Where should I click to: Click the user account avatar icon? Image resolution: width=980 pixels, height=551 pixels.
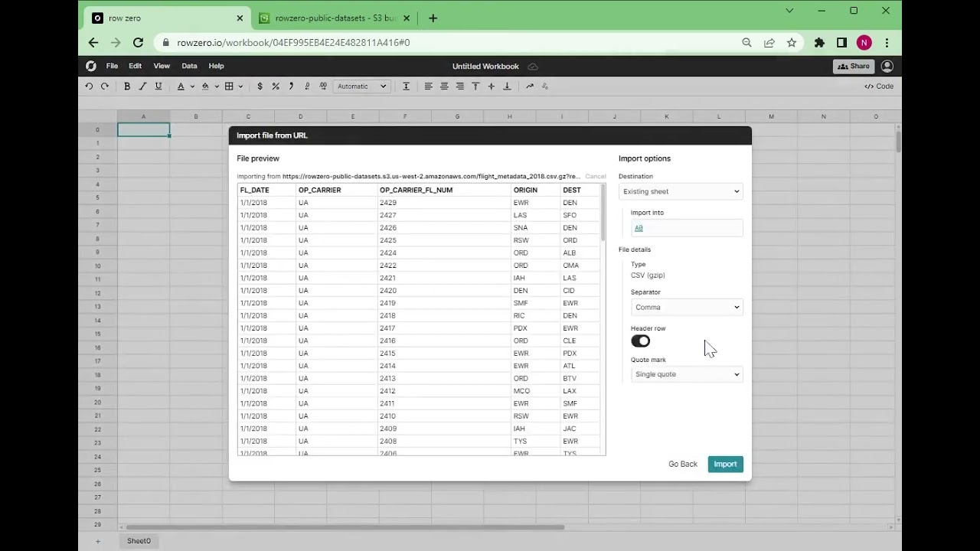click(887, 67)
